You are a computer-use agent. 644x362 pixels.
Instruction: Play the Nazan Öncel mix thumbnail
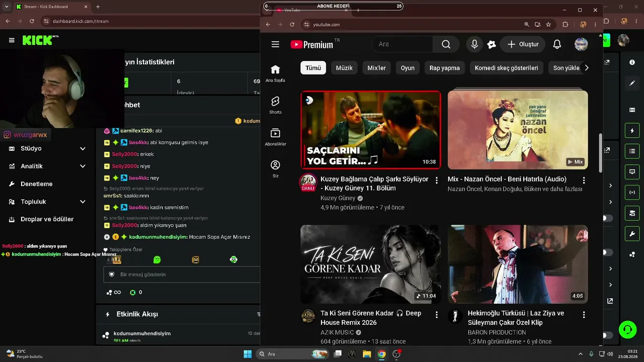pyautogui.click(x=518, y=130)
